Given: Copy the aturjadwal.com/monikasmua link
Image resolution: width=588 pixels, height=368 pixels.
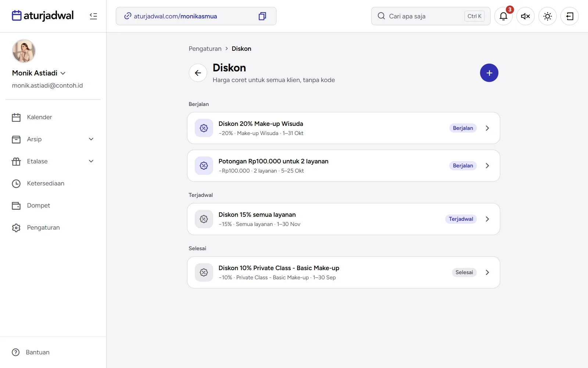Looking at the screenshot, I should (262, 16).
